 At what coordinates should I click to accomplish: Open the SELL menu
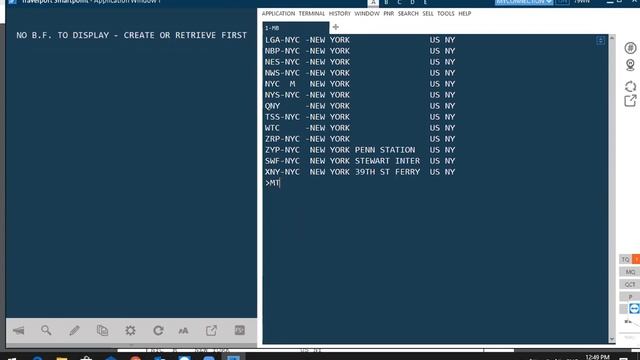pyautogui.click(x=428, y=13)
